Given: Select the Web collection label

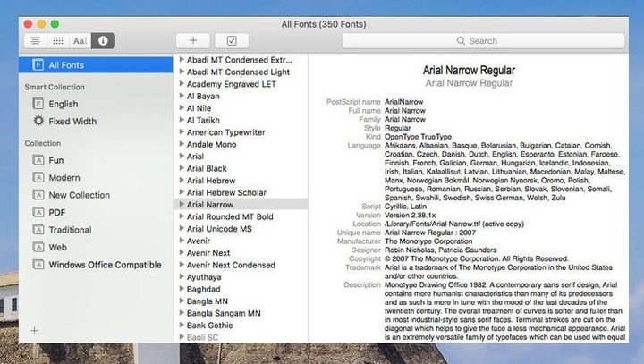Looking at the screenshot, I should click(x=58, y=248).
